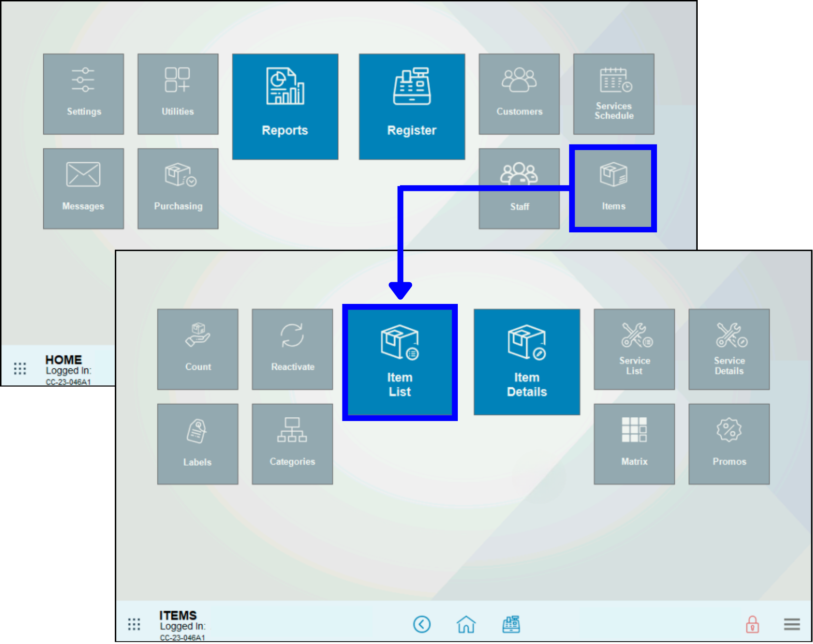Open the Service Details tile
The image size is (813, 644).
tap(729, 349)
